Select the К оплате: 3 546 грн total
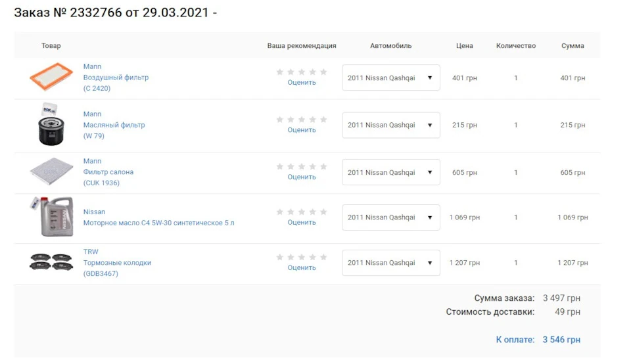Screen dimensions: 631x364 (x=538, y=340)
